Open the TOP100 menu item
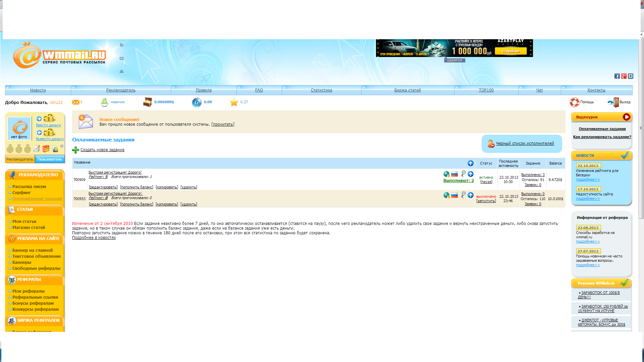 coord(486,90)
